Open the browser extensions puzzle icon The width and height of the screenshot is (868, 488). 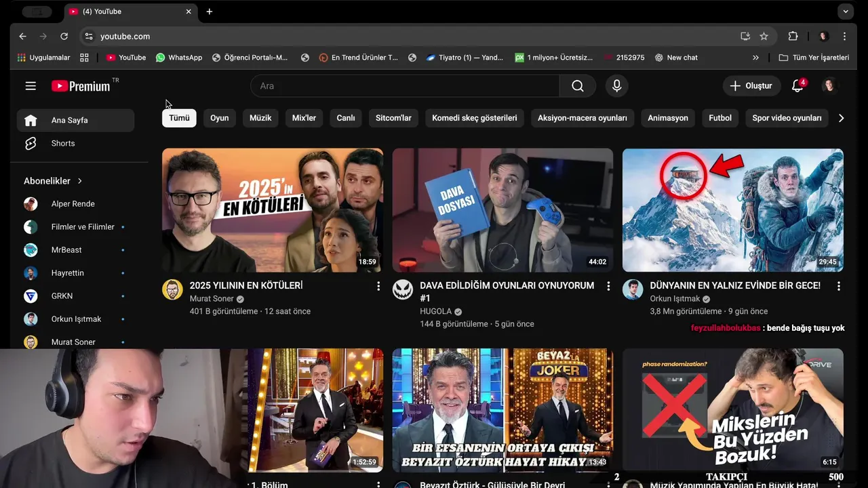coord(793,37)
